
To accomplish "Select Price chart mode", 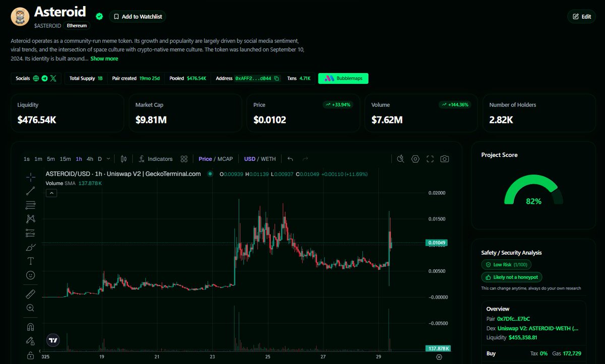I will (205, 159).
